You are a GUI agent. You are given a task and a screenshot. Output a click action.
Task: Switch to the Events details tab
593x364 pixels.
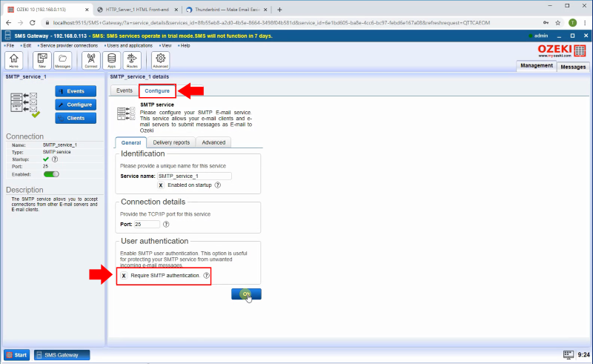tap(125, 90)
